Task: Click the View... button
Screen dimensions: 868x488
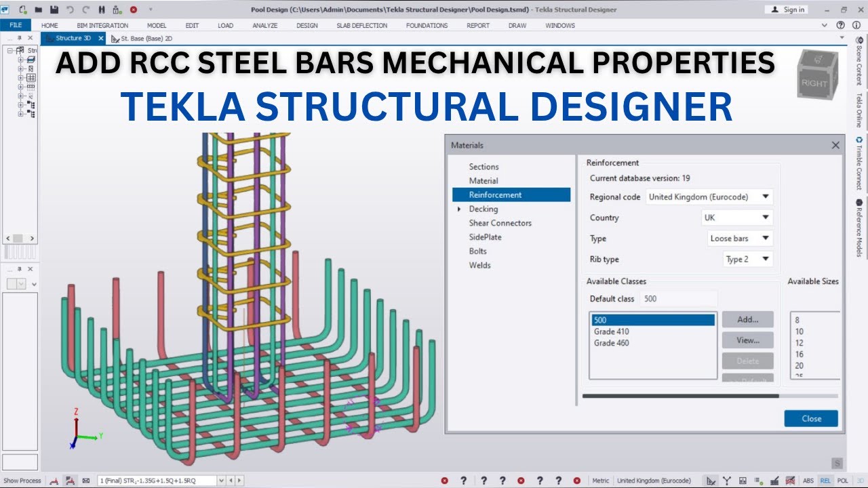Action: (747, 340)
